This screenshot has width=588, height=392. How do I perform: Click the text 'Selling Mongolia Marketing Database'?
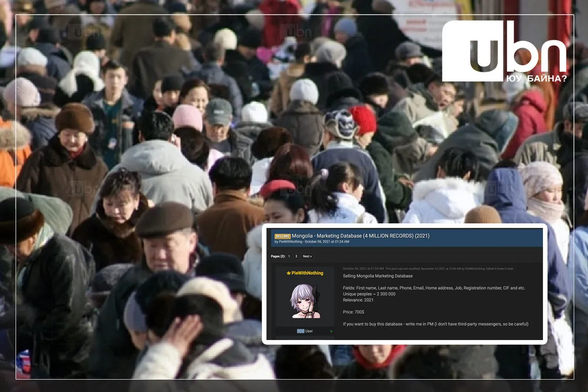tap(378, 276)
